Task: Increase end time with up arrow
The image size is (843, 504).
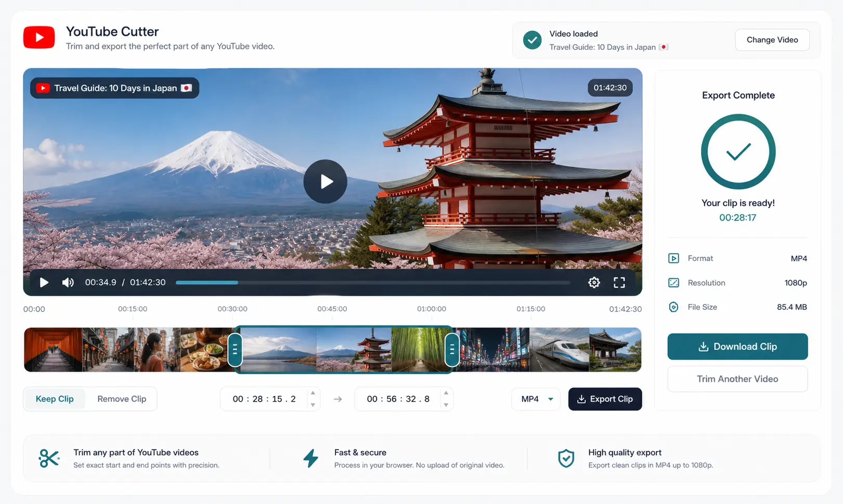Action: click(446, 393)
